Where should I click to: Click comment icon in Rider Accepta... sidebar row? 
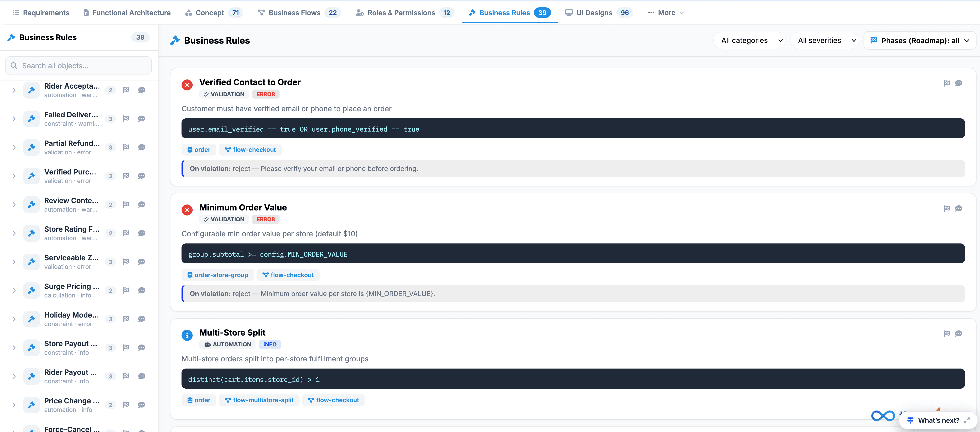pyautogui.click(x=142, y=90)
